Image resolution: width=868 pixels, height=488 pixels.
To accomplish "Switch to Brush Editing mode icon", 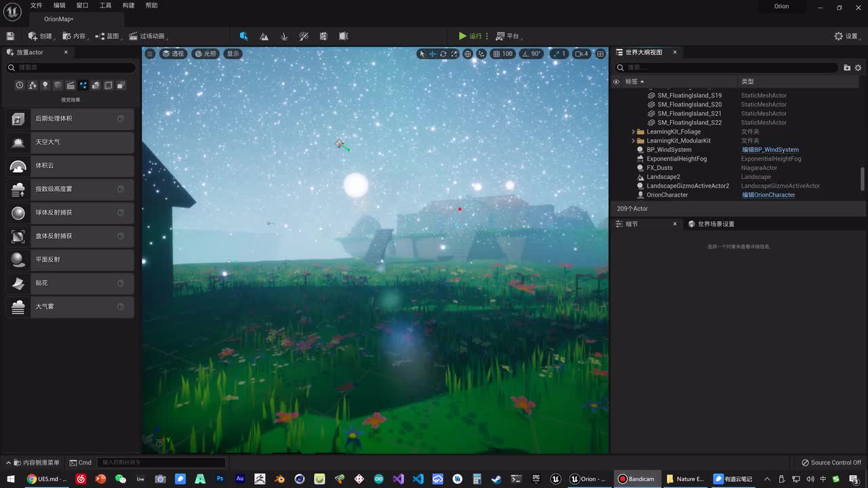I will click(x=344, y=36).
